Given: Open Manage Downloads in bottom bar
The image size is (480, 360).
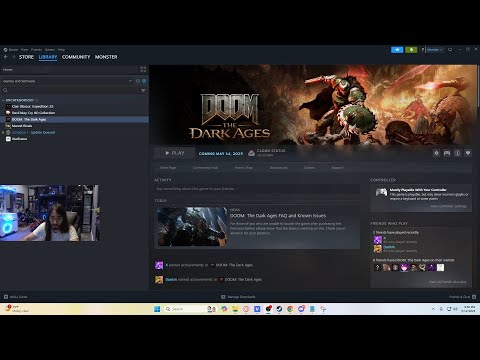Looking at the screenshot, I should point(238,297).
